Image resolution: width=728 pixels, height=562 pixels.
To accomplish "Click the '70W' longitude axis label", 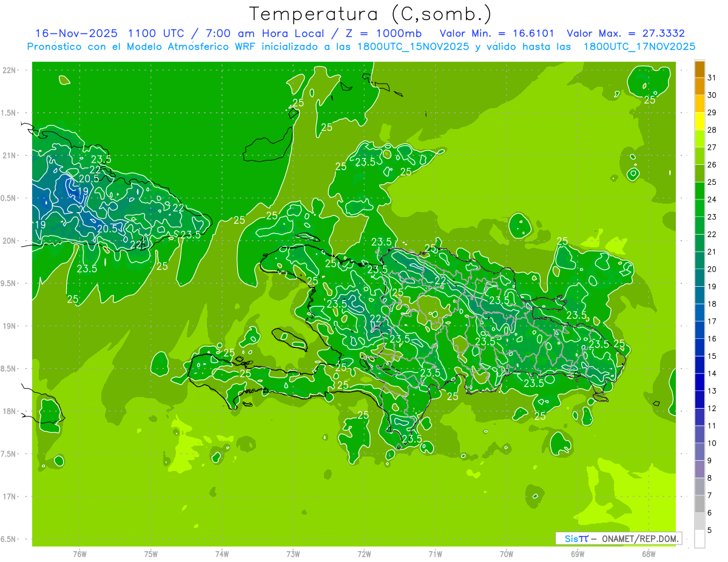I will click(506, 554).
